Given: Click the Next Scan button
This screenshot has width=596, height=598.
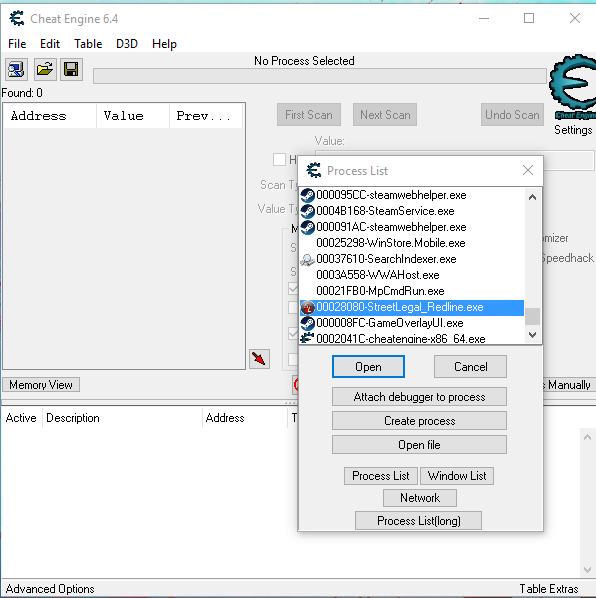Looking at the screenshot, I should pyautogui.click(x=385, y=115).
